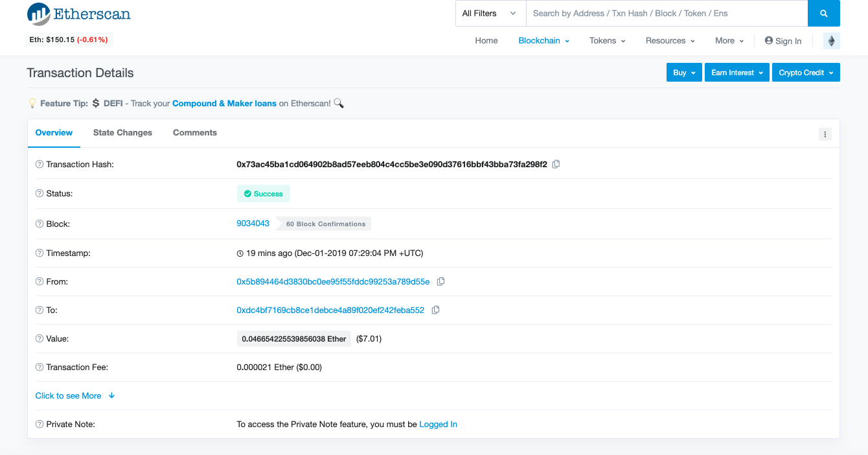This screenshot has width=868, height=455.
Task: Focus the address search field
Action: click(x=667, y=14)
